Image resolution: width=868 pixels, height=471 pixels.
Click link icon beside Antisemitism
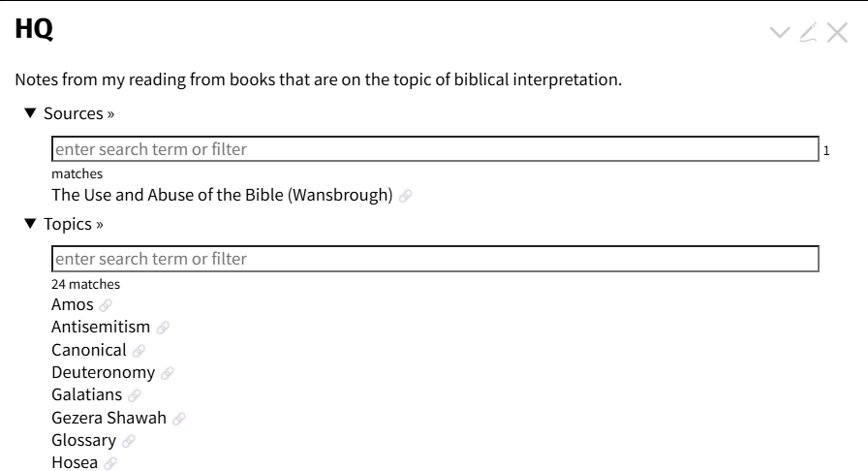(x=163, y=328)
